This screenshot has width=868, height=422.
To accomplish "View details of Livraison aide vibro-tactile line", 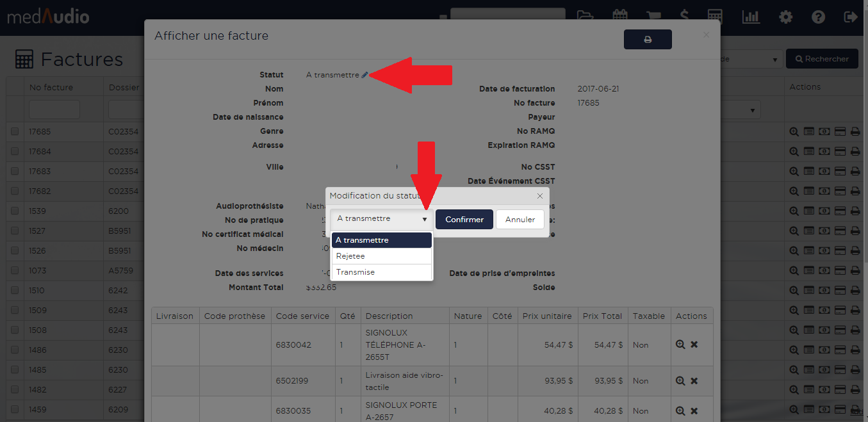I will point(680,380).
